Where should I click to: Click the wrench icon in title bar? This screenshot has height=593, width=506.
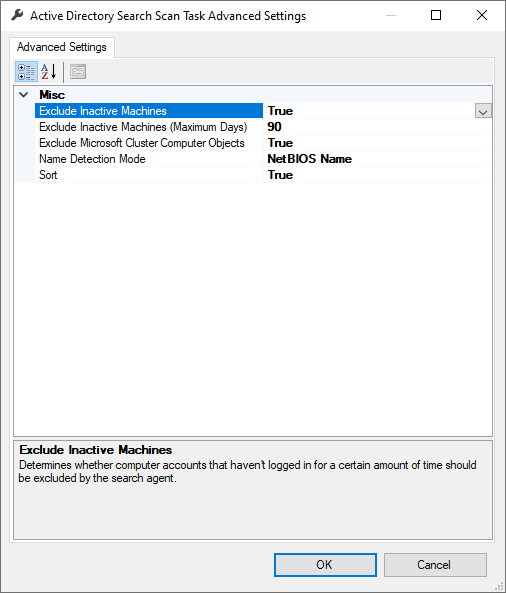(x=17, y=16)
